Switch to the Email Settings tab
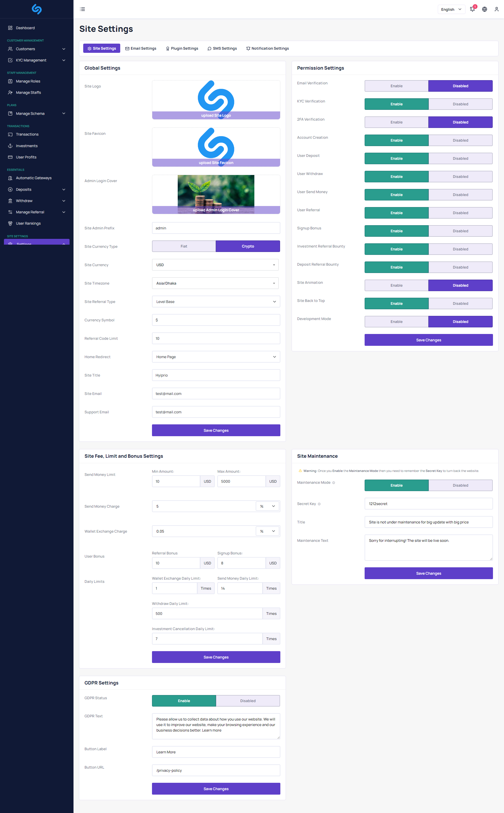504x813 pixels. coord(141,48)
